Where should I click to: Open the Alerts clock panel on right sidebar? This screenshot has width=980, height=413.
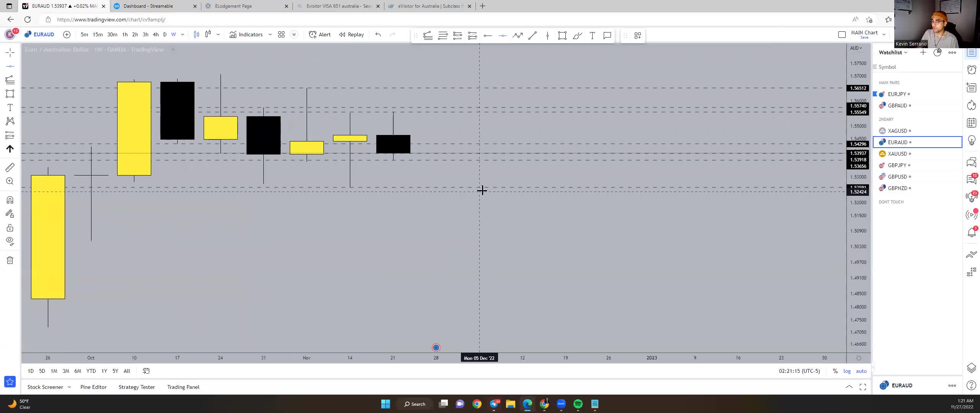(972, 70)
